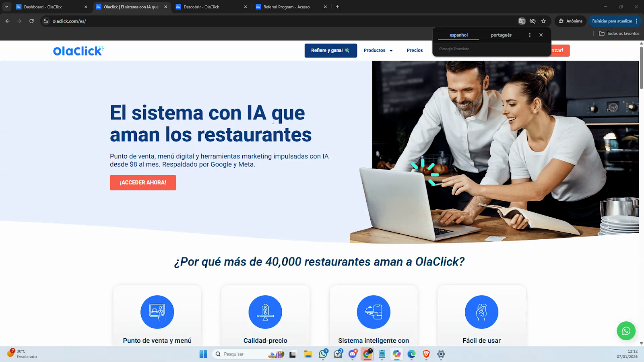This screenshot has width=644, height=362.
Task: Reload the current page
Action: (31, 21)
